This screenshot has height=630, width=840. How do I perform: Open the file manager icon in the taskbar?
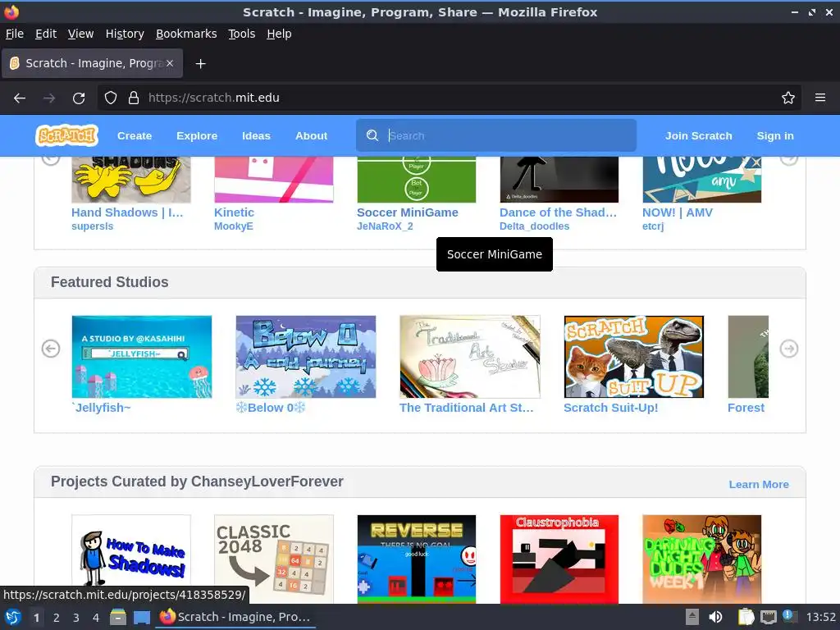pos(118,617)
